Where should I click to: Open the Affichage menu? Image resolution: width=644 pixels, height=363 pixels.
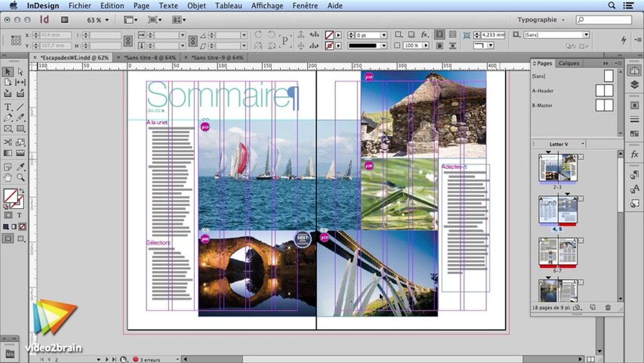(x=267, y=6)
